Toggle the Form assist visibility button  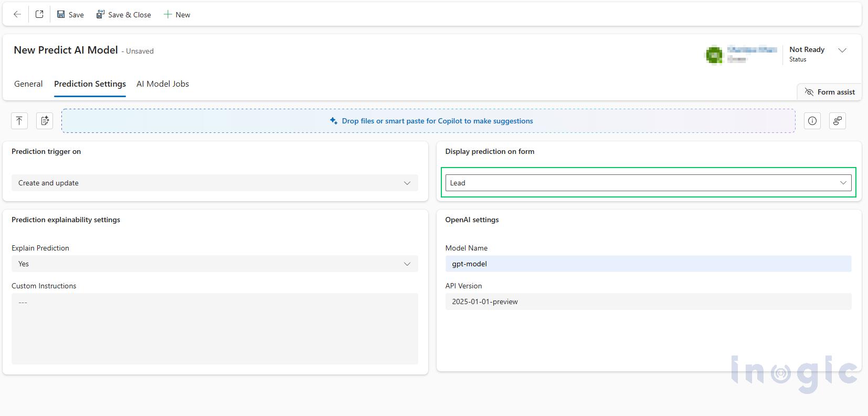point(830,92)
